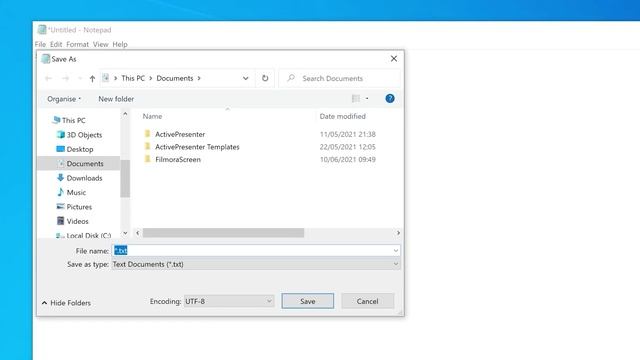
Task: Expand the address bar path history
Action: click(245, 78)
